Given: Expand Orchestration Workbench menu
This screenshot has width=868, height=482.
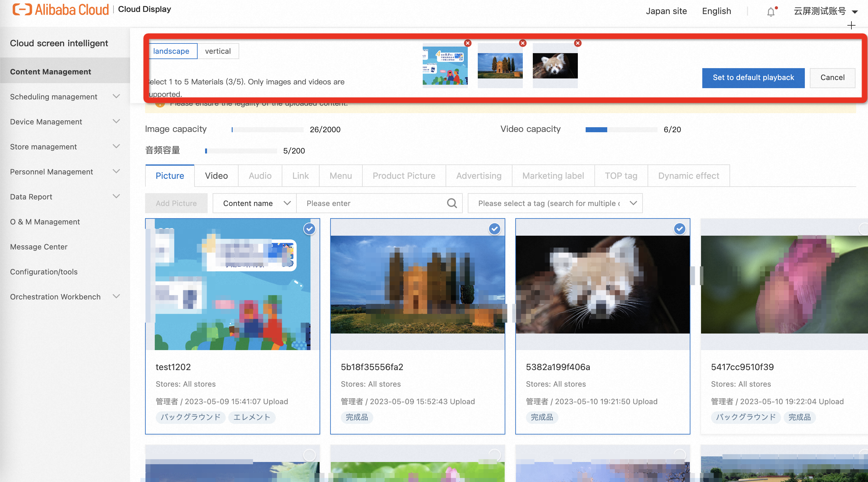Looking at the screenshot, I should click(x=116, y=296).
